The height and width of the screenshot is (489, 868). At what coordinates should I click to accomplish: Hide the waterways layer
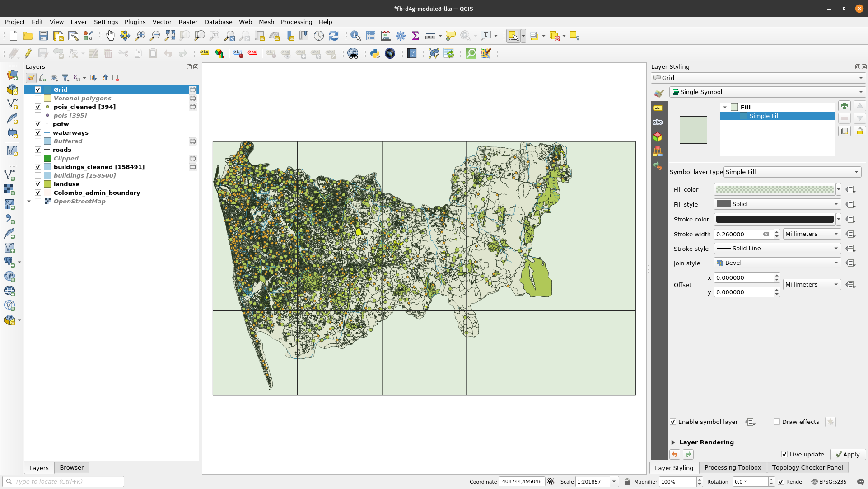pyautogui.click(x=38, y=132)
